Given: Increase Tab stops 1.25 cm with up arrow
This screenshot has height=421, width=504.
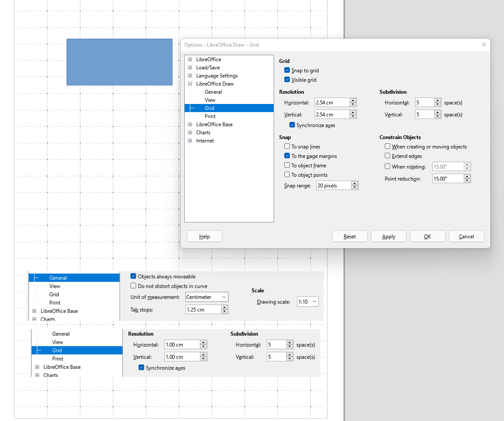Looking at the screenshot, I should (x=225, y=308).
